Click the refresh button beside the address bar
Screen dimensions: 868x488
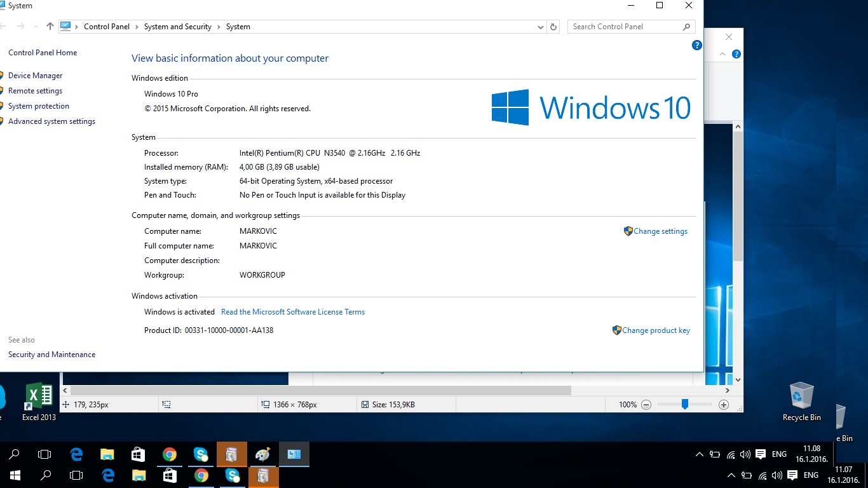[553, 27]
